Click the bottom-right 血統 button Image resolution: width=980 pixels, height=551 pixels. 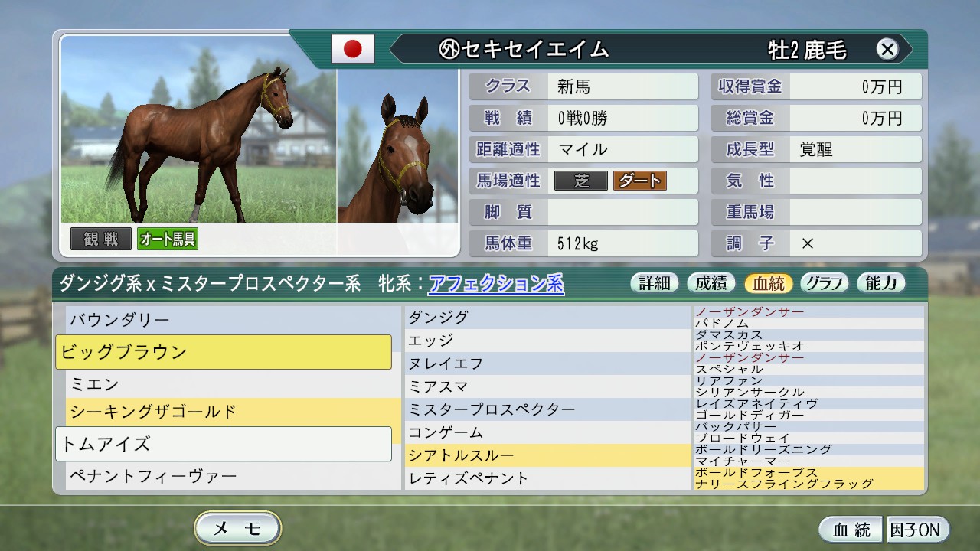(x=852, y=530)
